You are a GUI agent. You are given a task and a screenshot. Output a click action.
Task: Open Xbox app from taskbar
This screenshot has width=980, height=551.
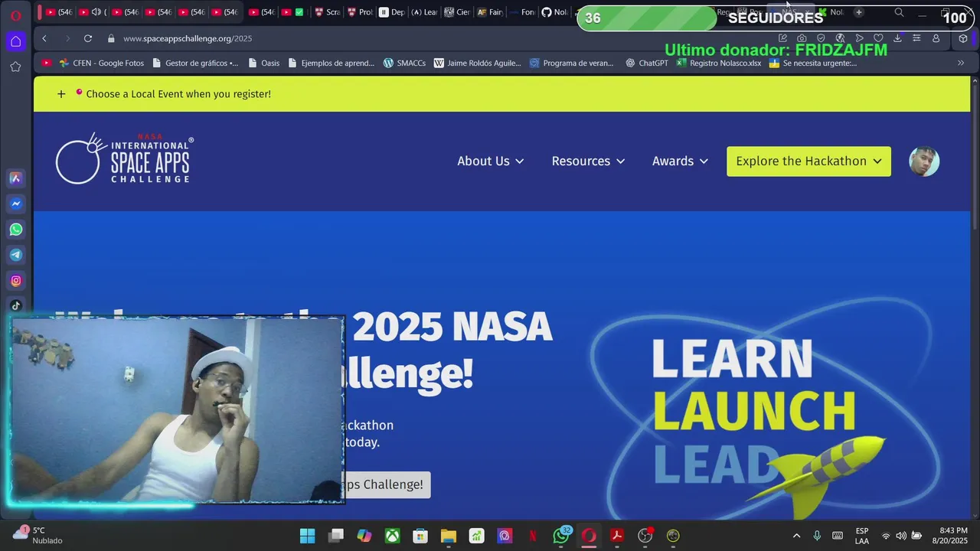[392, 536]
